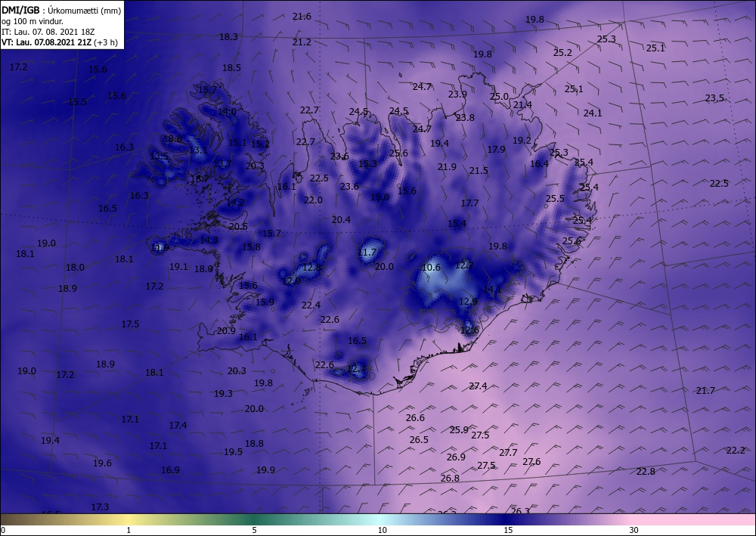
Task: Click the '22.2' value near the right edge
Action: [736, 451]
